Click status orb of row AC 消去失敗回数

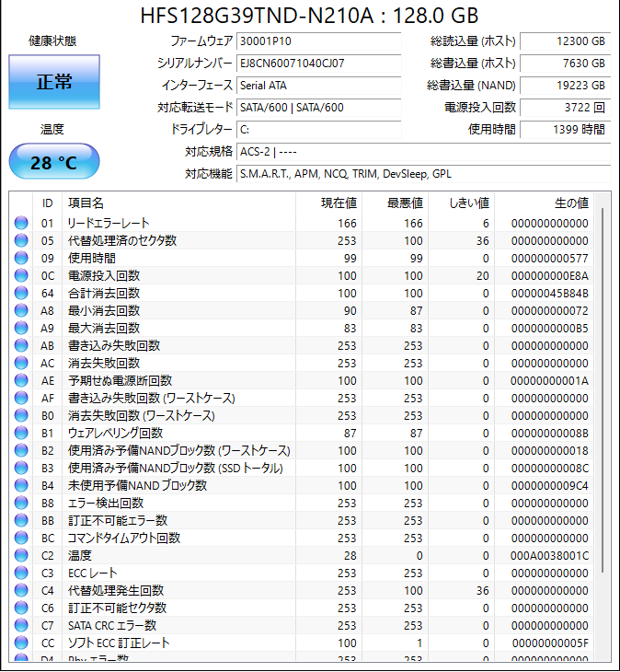[x=21, y=363]
